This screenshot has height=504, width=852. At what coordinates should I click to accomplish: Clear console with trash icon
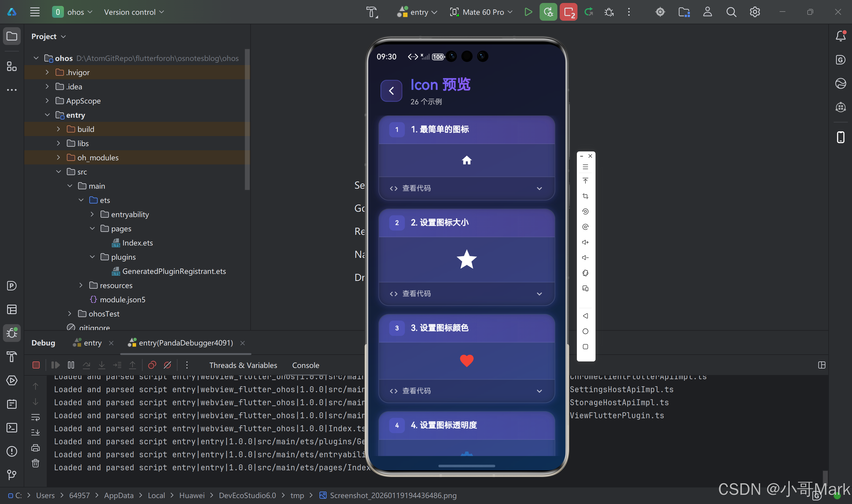coord(35,463)
